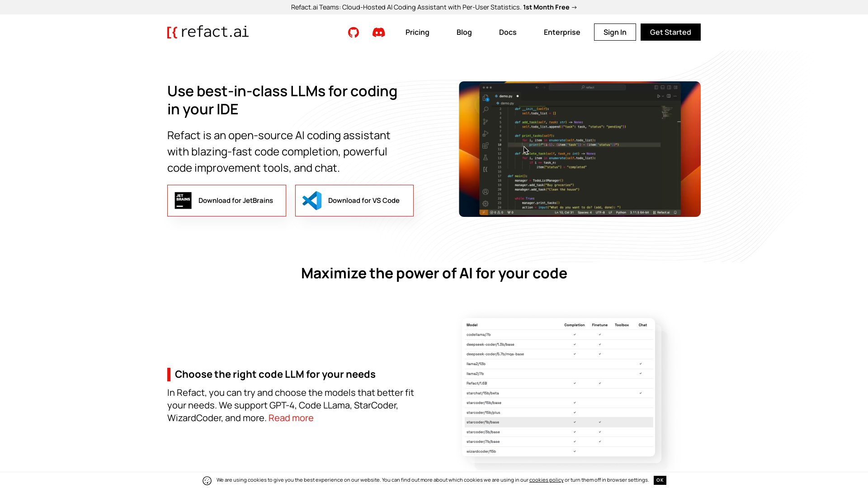Click the starcoder/15b/plus row text

[x=483, y=413]
